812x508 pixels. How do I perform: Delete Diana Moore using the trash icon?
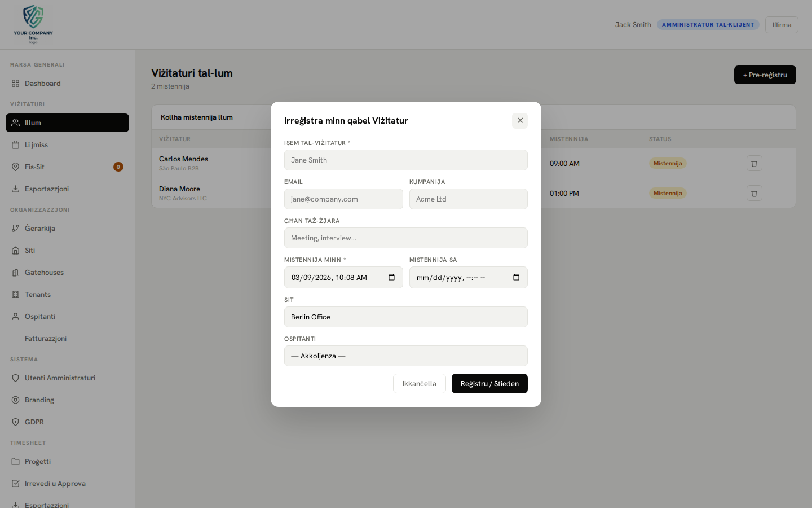[x=754, y=193]
